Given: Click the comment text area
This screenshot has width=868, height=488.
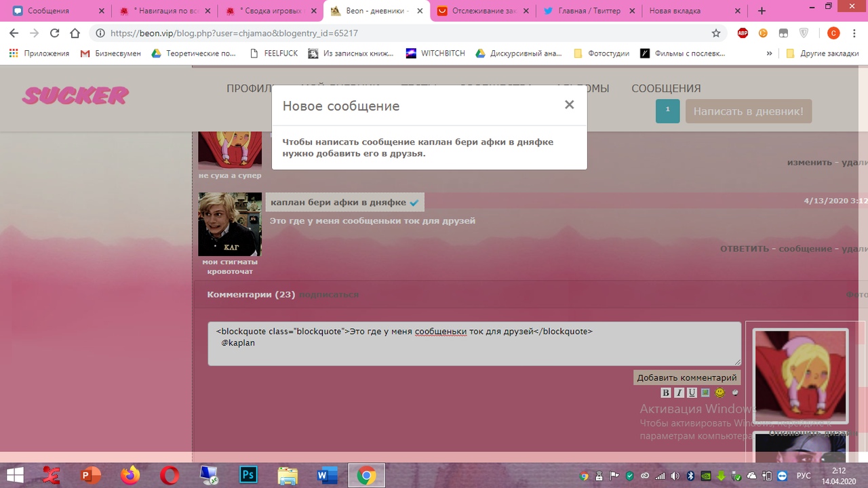Looking at the screenshot, I should [474, 344].
